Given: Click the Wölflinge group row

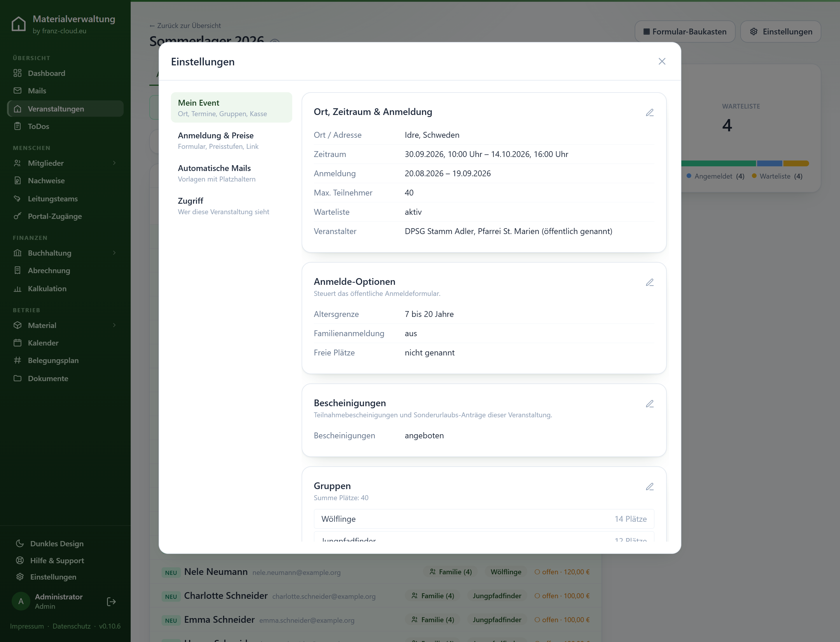Looking at the screenshot, I should click(x=484, y=519).
